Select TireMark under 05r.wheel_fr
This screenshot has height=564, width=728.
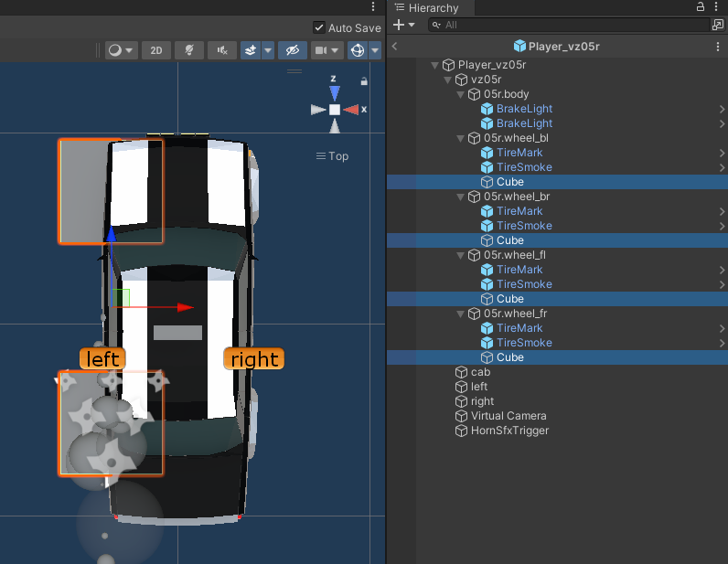pos(519,328)
